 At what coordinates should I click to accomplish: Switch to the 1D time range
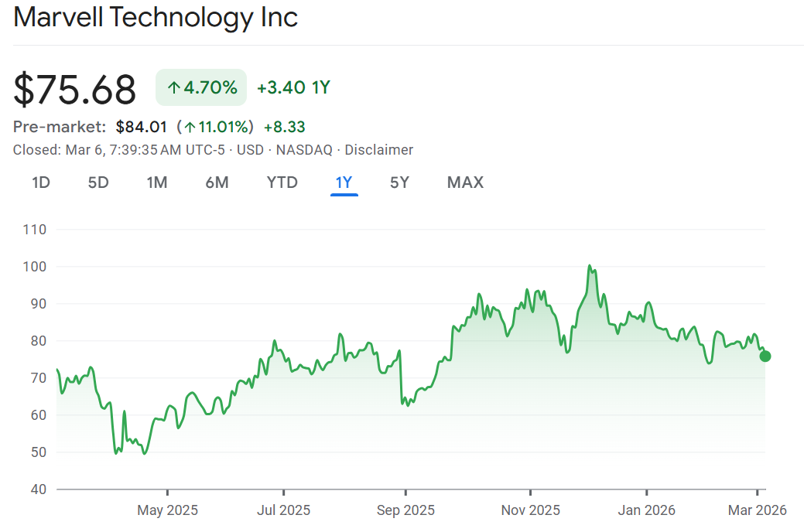tap(41, 182)
